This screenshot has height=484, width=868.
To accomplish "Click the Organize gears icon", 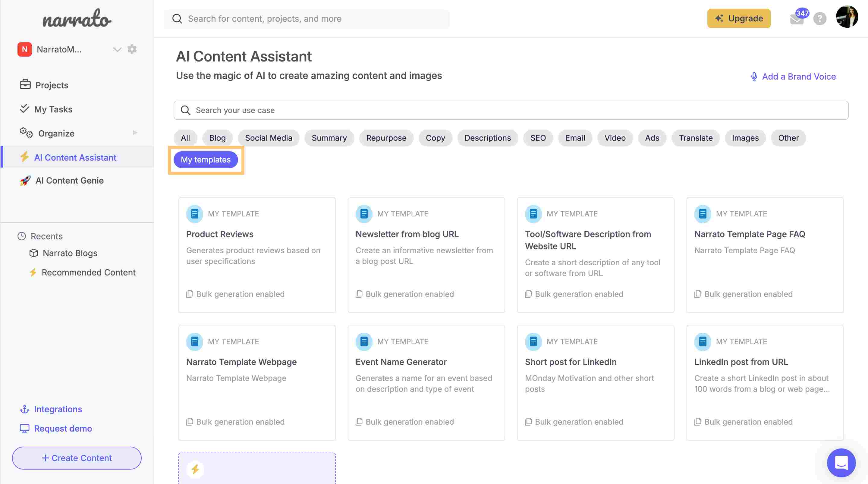I will click(26, 133).
